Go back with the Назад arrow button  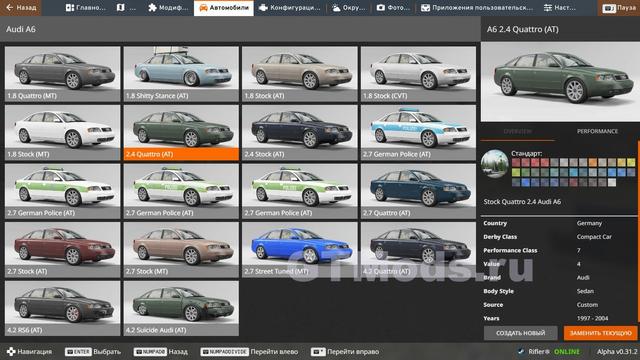tap(20, 8)
